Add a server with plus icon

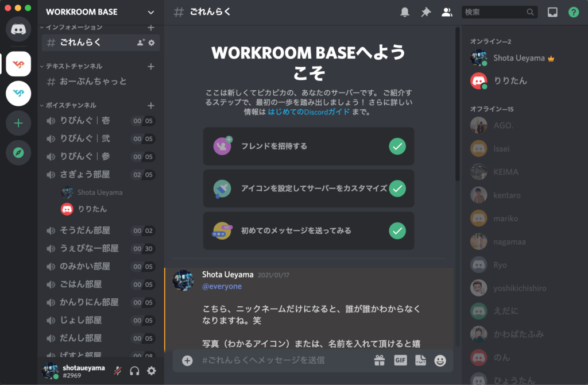(x=18, y=123)
